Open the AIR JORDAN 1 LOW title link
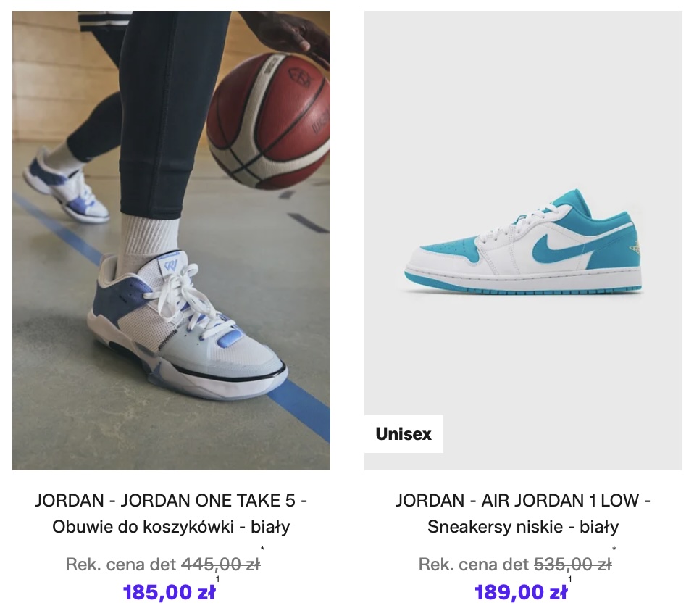Viewport: 694px width, 616px height. (x=523, y=501)
